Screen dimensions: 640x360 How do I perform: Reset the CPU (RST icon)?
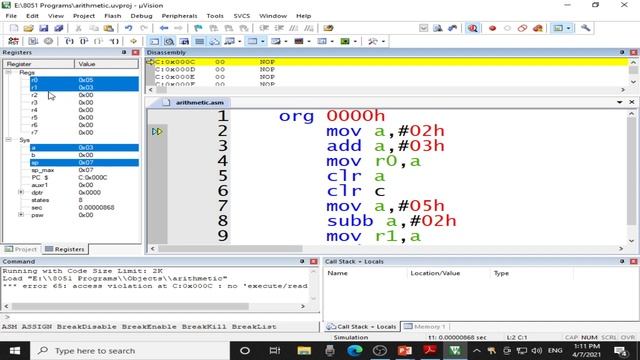13,41
